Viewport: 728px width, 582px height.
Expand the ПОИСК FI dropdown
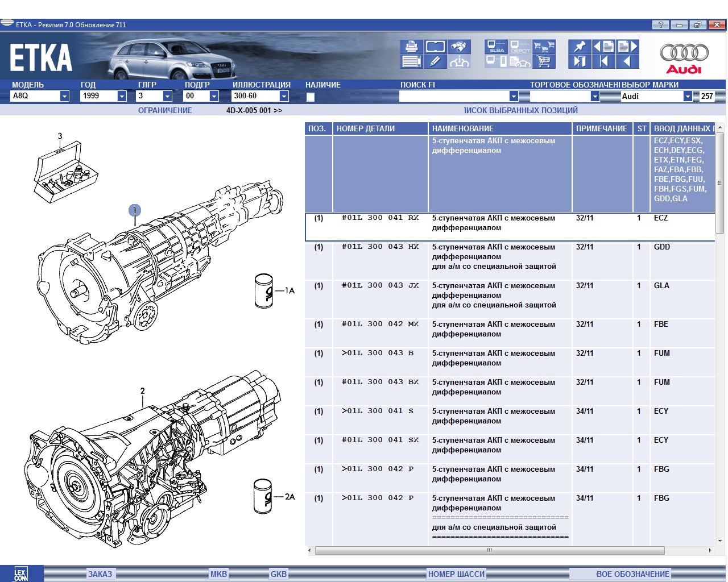[x=514, y=96]
